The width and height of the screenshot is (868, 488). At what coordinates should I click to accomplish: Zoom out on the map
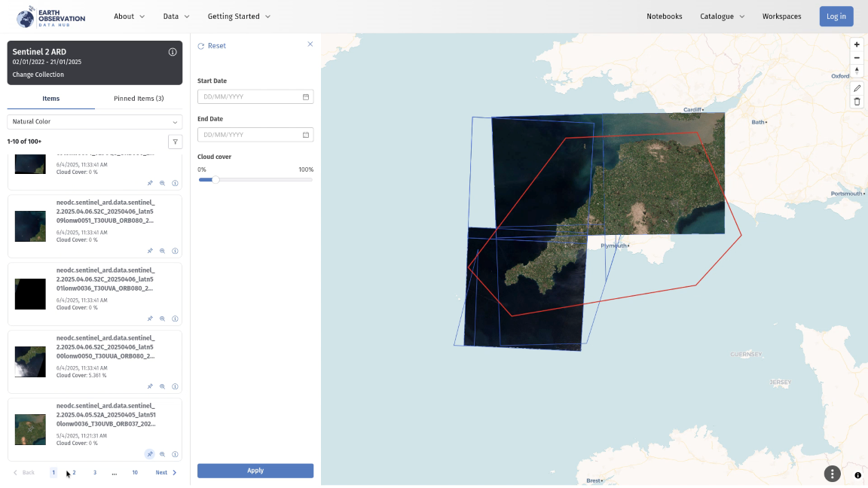pyautogui.click(x=857, y=58)
